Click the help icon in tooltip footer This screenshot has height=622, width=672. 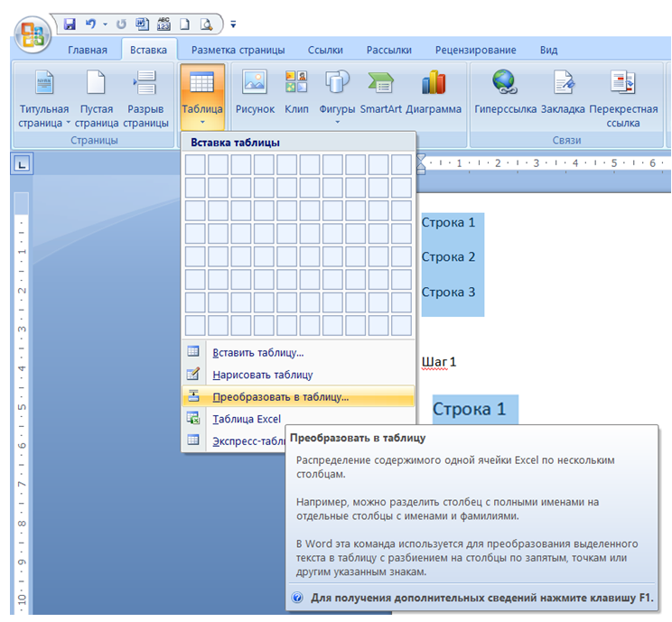[297, 598]
